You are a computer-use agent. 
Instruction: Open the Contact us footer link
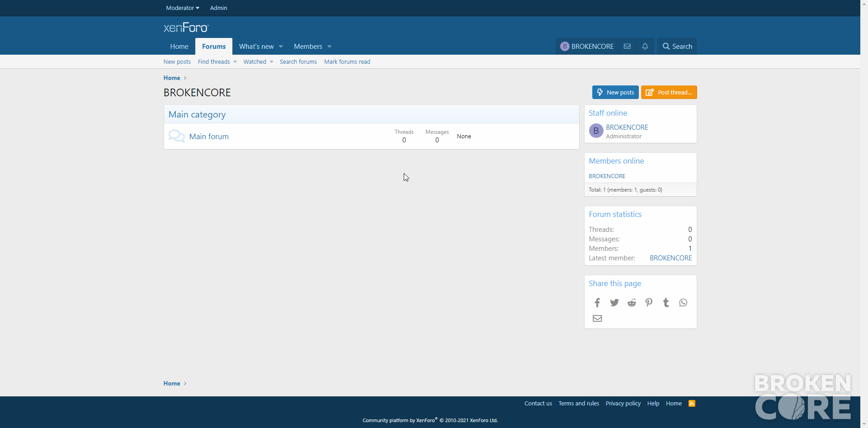(x=538, y=404)
